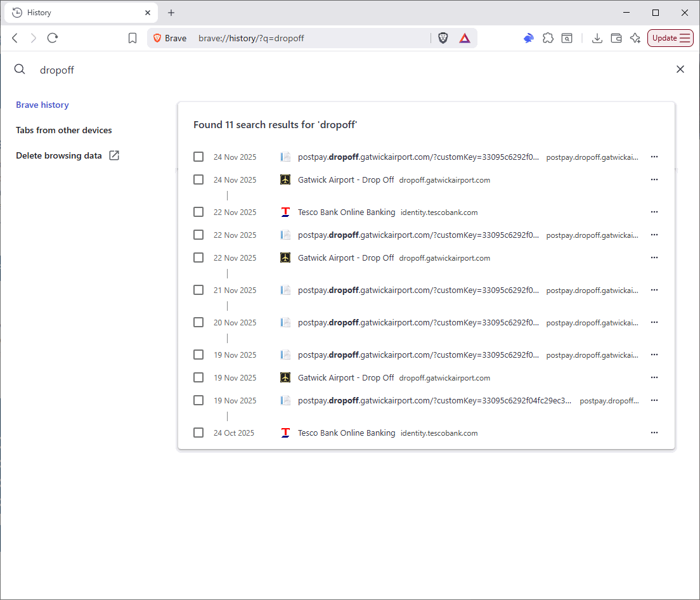Select the 21 Nov 2025 postpay dropoff entry checkbox
Image resolution: width=700 pixels, height=600 pixels.
tap(198, 290)
